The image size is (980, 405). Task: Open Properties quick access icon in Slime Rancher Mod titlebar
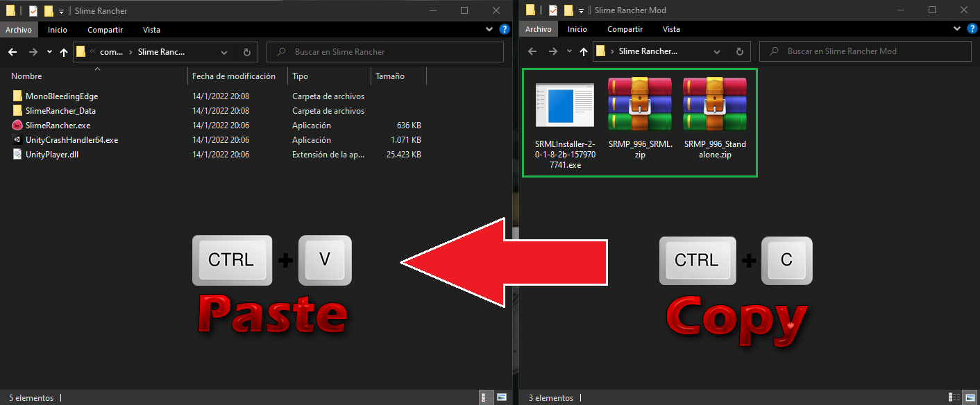(x=553, y=10)
